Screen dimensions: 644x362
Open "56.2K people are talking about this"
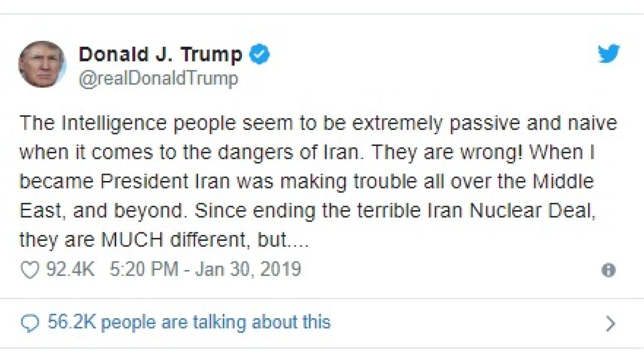coord(189,322)
